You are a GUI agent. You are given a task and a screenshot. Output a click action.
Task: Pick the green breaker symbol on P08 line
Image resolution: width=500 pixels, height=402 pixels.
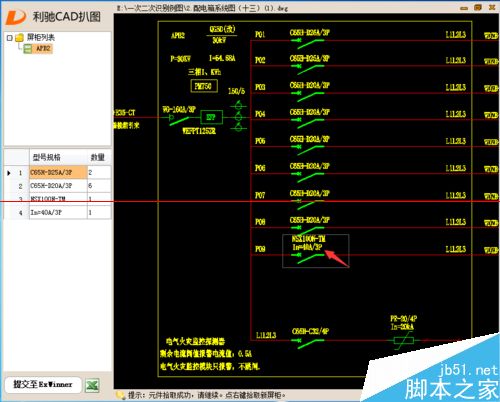tap(307, 231)
